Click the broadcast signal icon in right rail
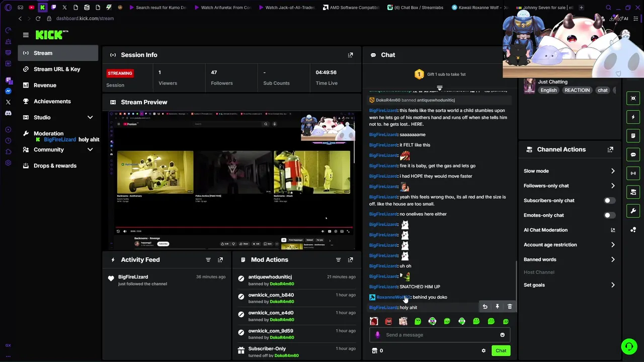 633,173
